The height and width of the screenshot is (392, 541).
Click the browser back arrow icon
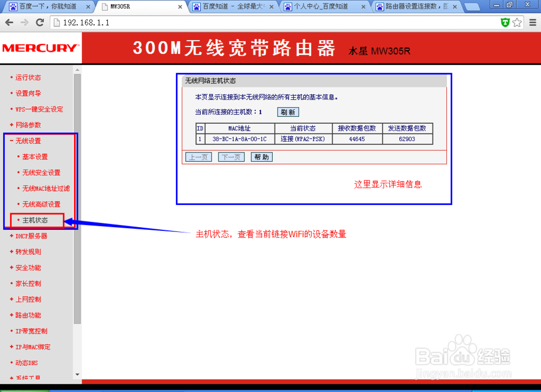(9, 22)
